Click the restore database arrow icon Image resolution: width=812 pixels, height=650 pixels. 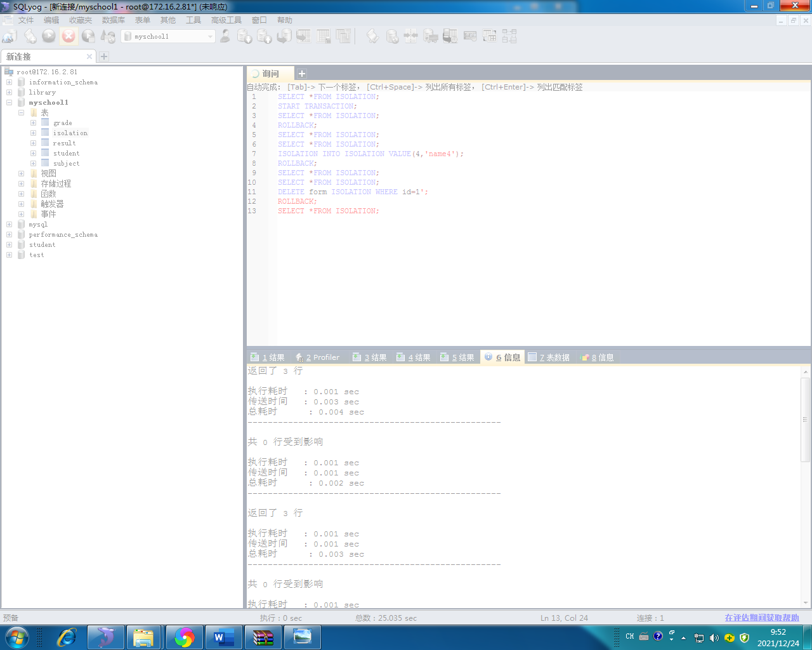click(284, 36)
